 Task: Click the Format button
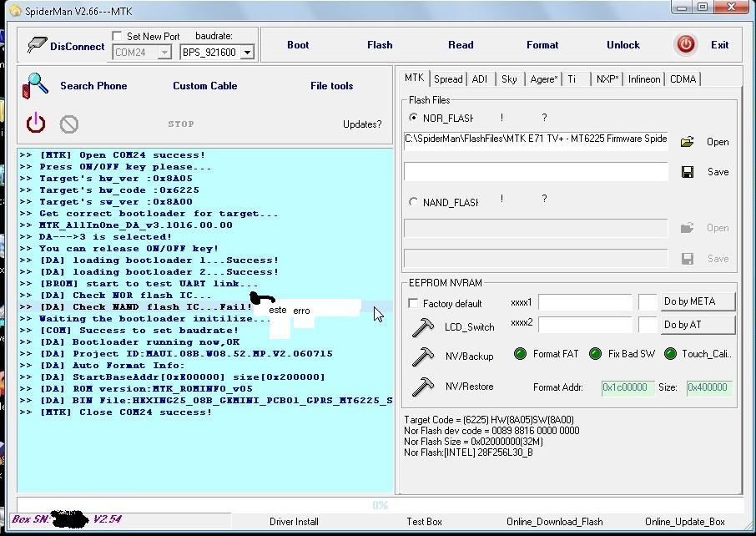[542, 45]
